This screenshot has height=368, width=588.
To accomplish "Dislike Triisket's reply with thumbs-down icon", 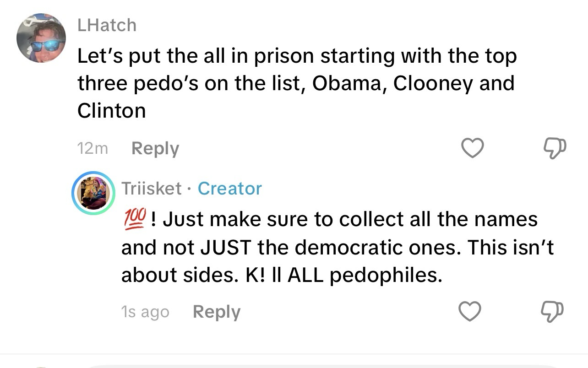I will [553, 312].
